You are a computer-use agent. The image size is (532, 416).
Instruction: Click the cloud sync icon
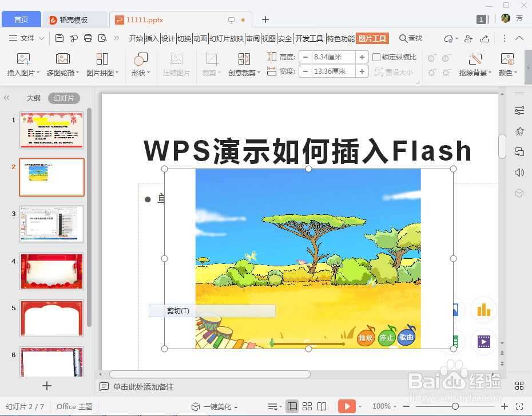(448, 39)
